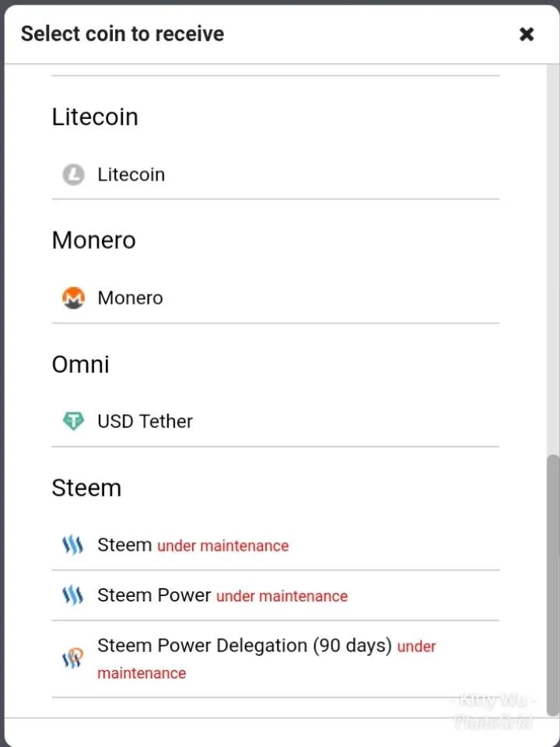560x747 pixels.
Task: Click the orange Monero logo icon
Action: tap(73, 298)
